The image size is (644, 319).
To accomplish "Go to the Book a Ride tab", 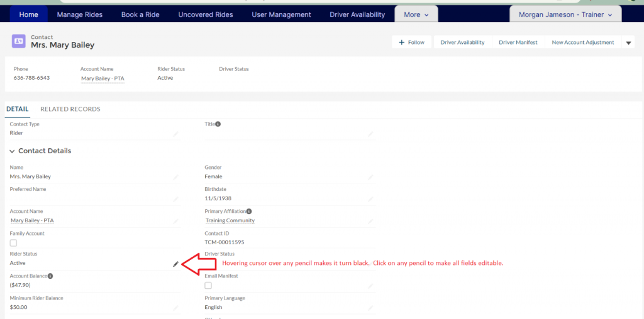I will (x=140, y=14).
